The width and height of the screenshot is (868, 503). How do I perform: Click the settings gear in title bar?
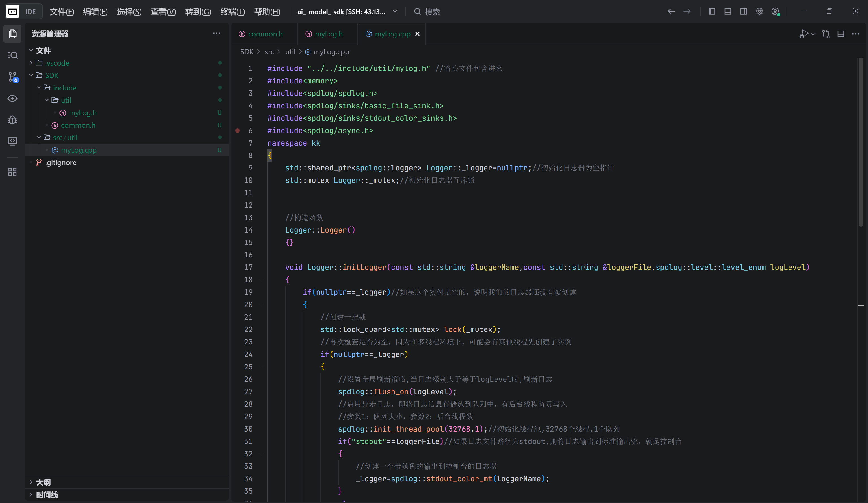pos(759,11)
